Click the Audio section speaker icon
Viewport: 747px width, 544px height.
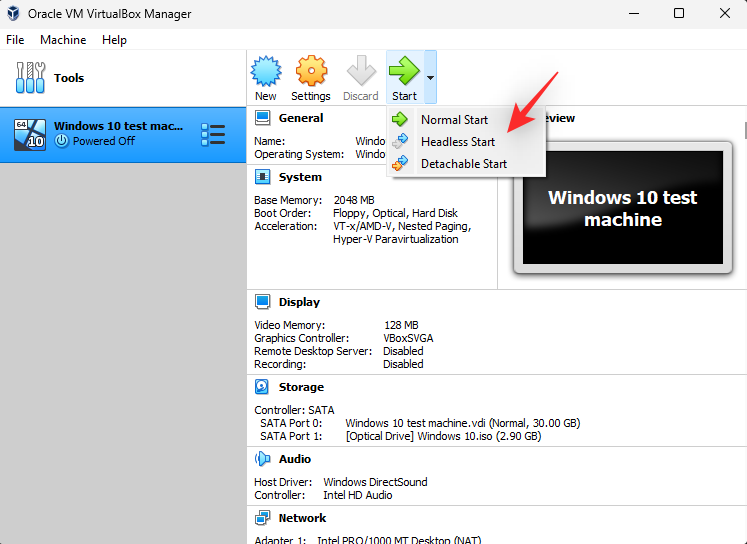tap(262, 459)
